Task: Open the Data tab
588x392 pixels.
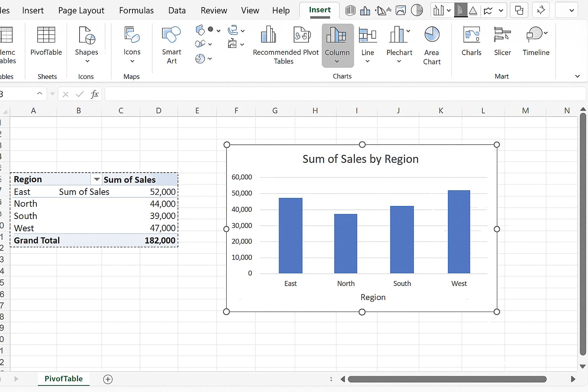Action: coord(177,10)
